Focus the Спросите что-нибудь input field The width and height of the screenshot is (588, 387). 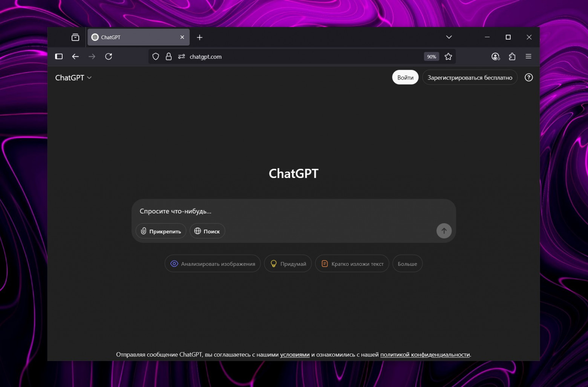294,211
